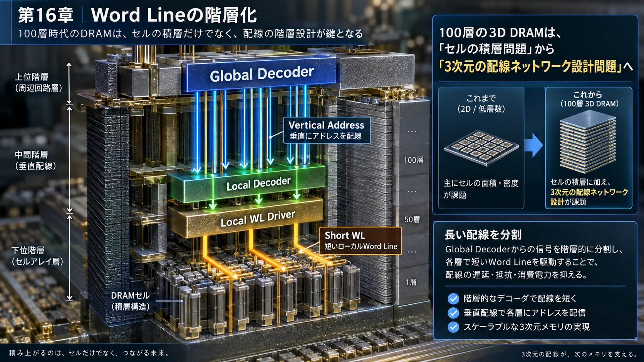Image resolution: width=644 pixels, height=362 pixels.
Task: Select the green Local Decoder block
Action: pyautogui.click(x=247, y=183)
